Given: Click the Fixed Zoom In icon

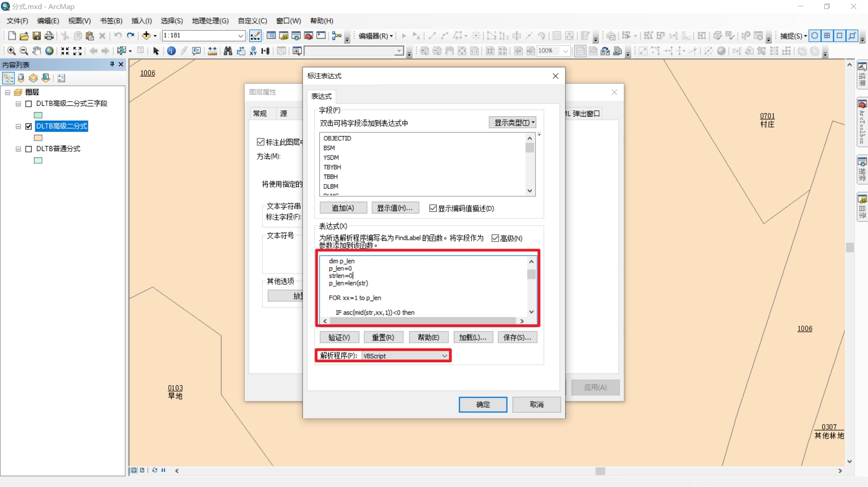Looking at the screenshot, I should pyautogui.click(x=65, y=51).
